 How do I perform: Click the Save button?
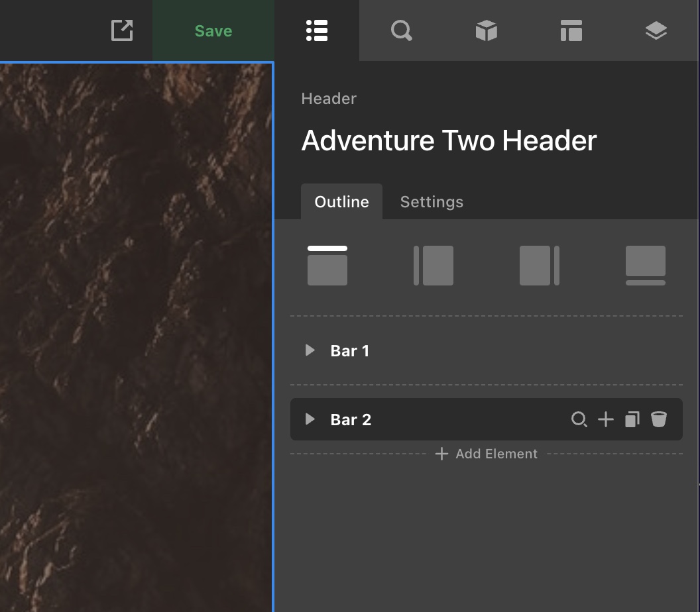click(213, 30)
